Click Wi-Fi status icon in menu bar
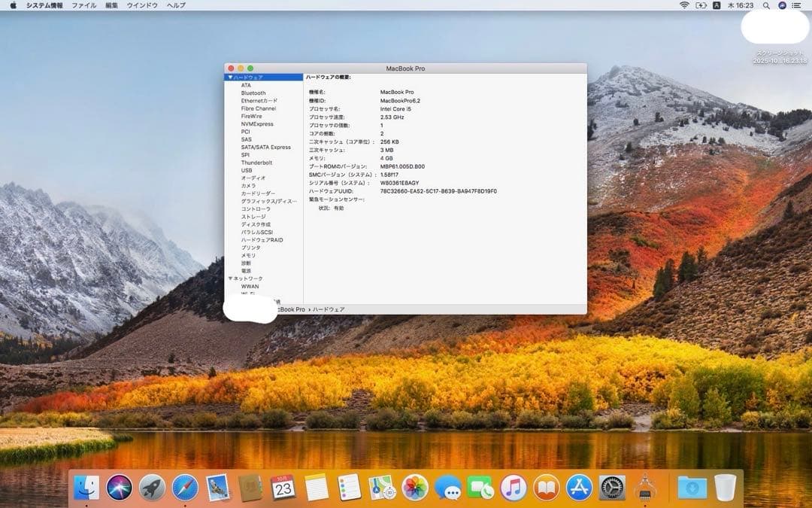Screen dimensions: 812x508 684,5
